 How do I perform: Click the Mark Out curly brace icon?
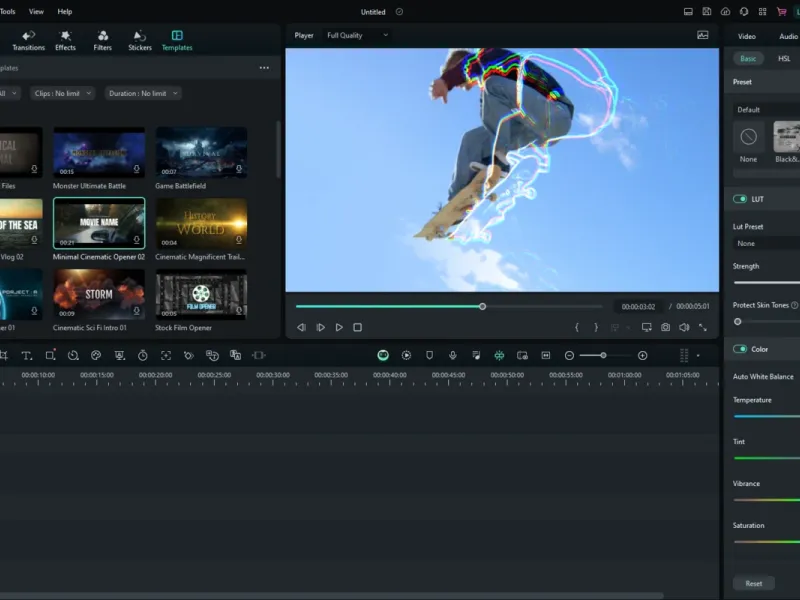pos(596,327)
